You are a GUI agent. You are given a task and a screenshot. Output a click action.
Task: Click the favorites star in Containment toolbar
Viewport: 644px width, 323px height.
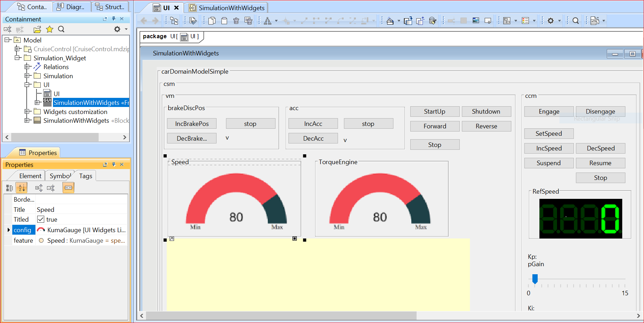[49, 29]
